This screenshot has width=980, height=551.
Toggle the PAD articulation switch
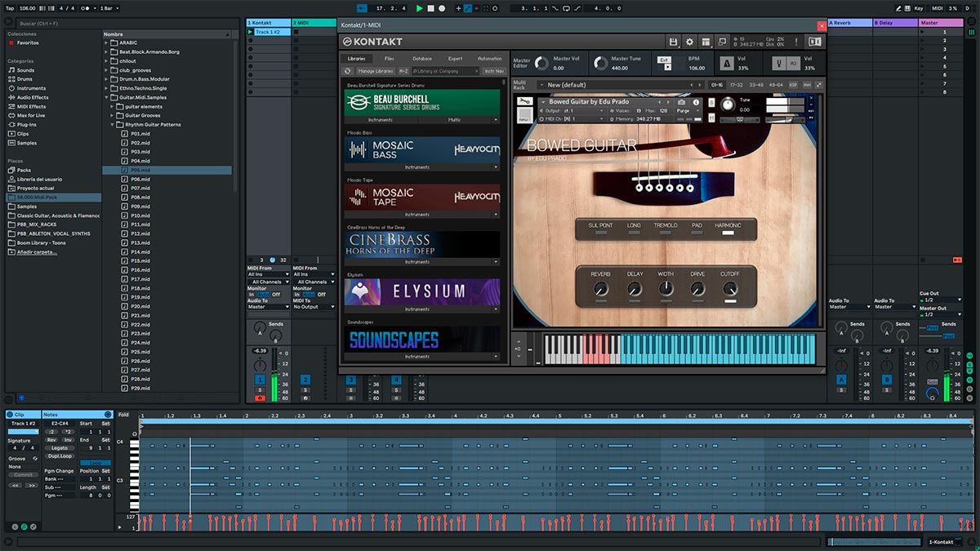click(697, 233)
